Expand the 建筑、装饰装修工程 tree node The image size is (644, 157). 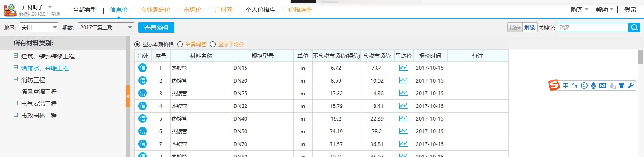(16, 55)
